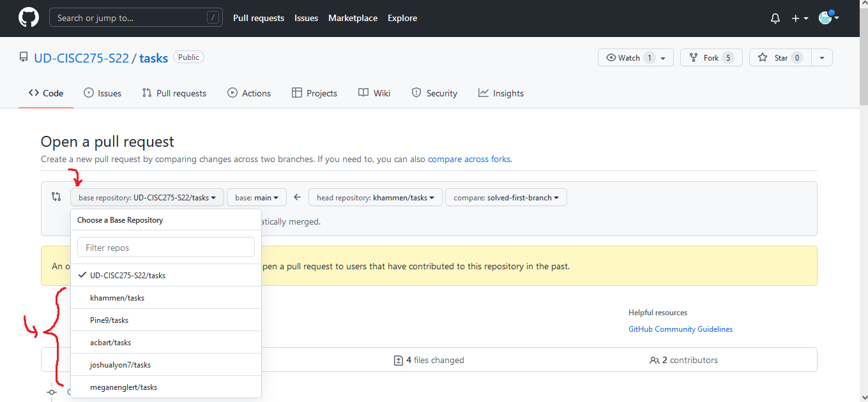Click the repository book icon
The height and width of the screenshot is (402, 868).
(24, 58)
